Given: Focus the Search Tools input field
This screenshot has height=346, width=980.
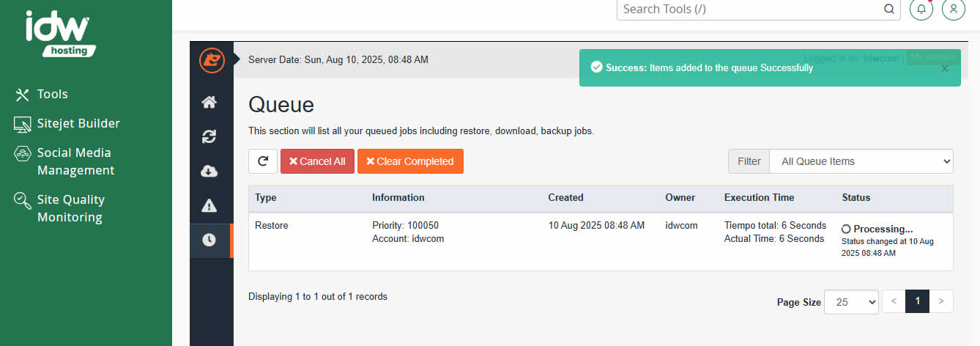Looking at the screenshot, I should tap(747, 10).
